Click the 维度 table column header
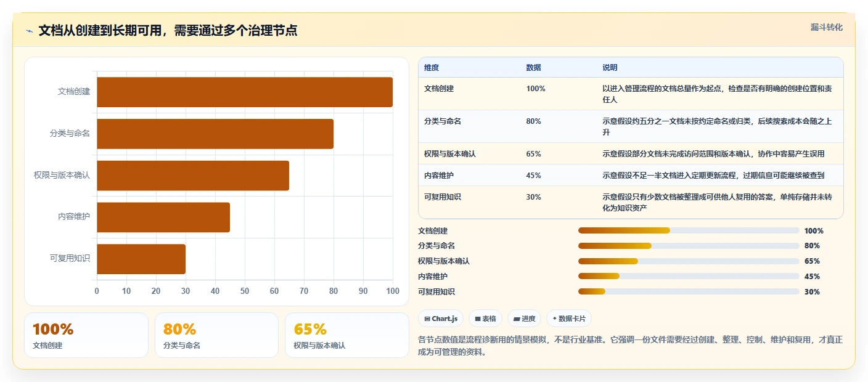This screenshot has width=868, height=382. coord(432,68)
